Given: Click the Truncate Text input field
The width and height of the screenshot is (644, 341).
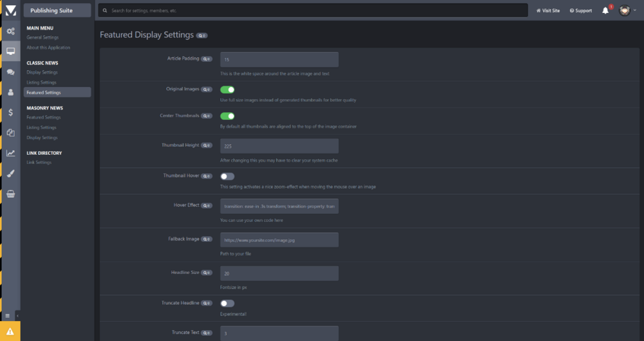Looking at the screenshot, I should click(x=279, y=334).
